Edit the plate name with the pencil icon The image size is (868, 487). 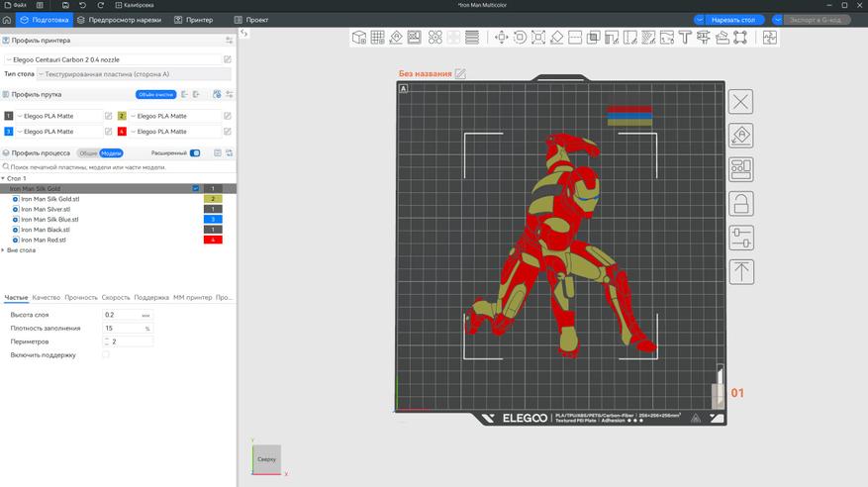point(460,74)
